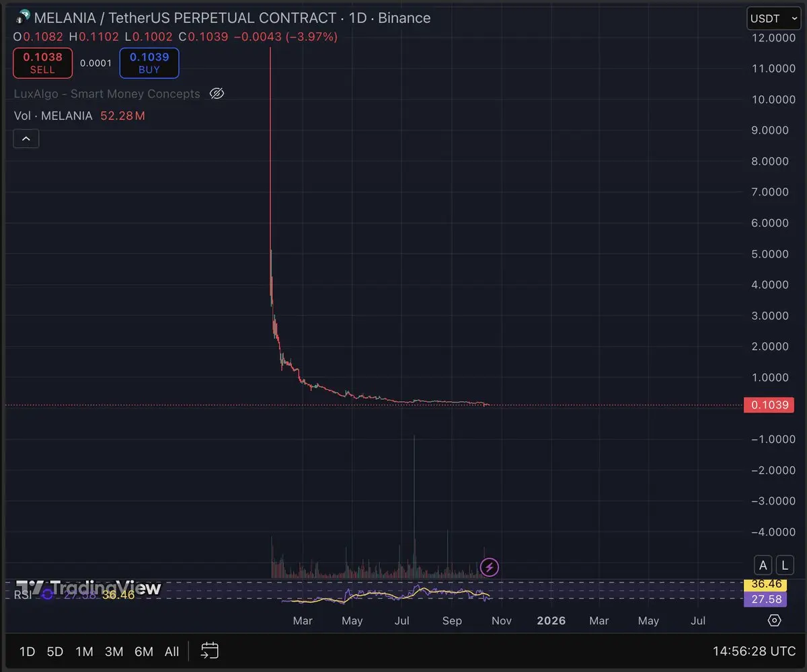807x672 pixels.
Task: Click the current price label 0.1039
Action: 769,405
